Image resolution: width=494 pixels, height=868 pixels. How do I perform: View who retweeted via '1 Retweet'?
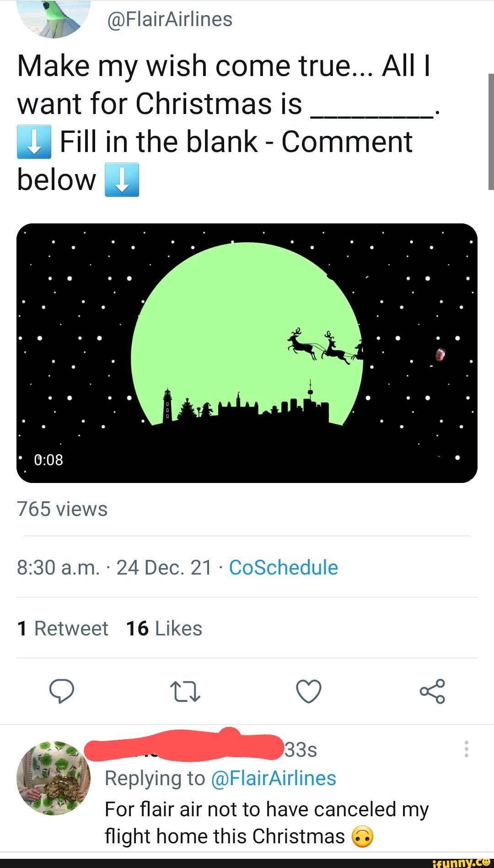click(62, 628)
